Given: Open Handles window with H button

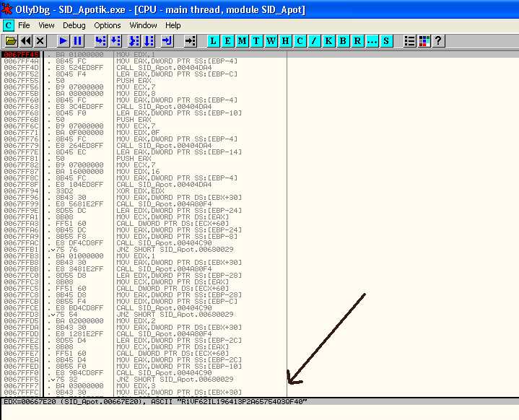Looking at the screenshot, I should pyautogui.click(x=285, y=41).
